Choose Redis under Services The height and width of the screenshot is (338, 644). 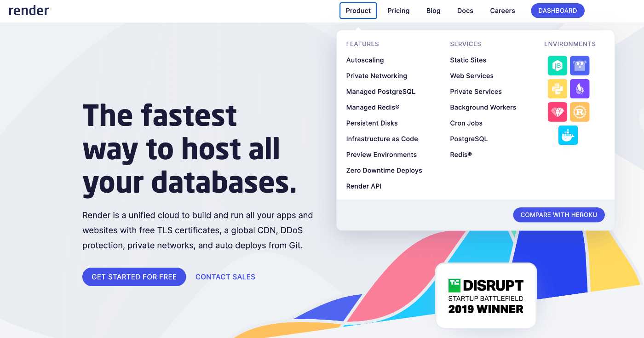click(x=461, y=155)
